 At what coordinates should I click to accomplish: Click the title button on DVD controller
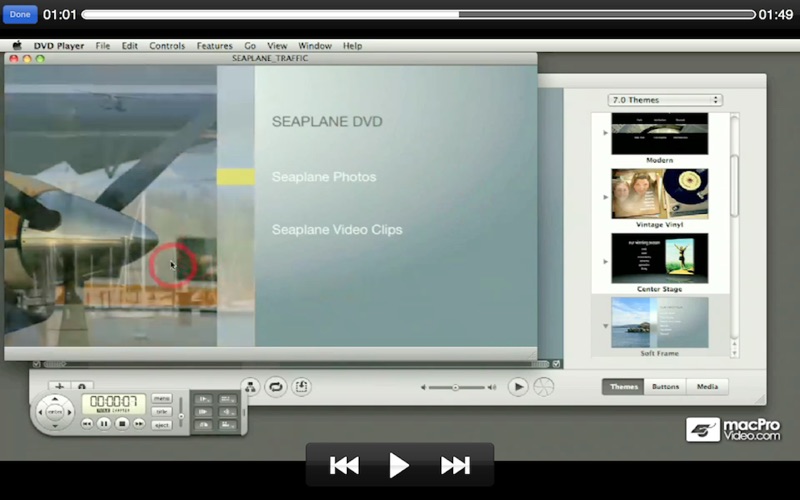tap(162, 412)
